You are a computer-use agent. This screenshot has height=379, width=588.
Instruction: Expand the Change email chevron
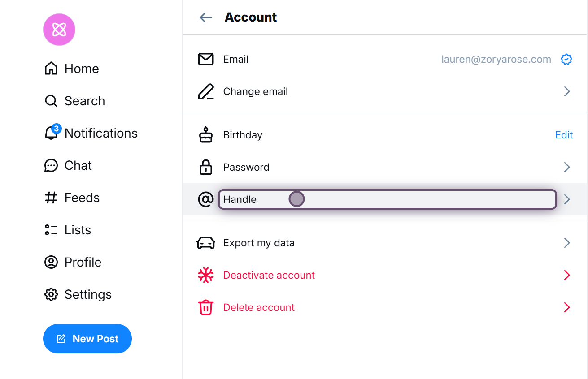[567, 91]
